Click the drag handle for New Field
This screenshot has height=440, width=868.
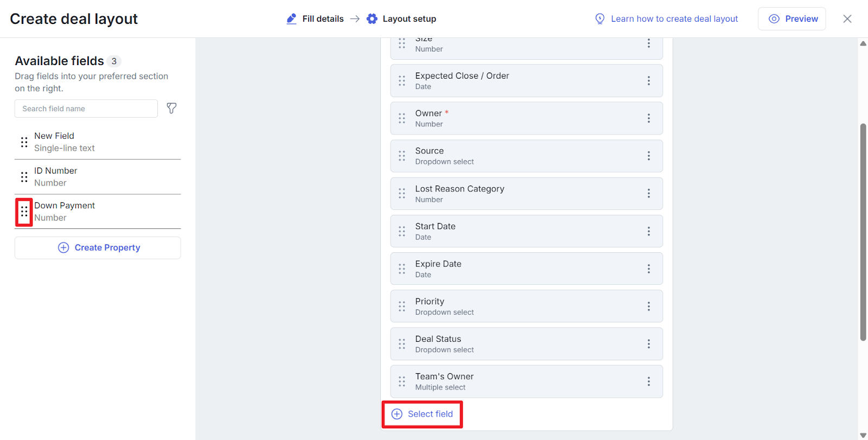(x=24, y=142)
